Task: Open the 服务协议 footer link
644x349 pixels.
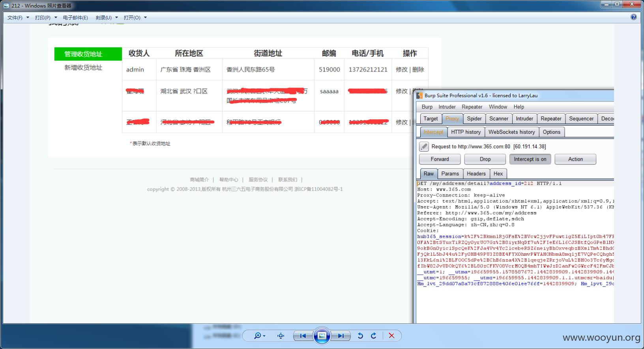Action: click(258, 180)
